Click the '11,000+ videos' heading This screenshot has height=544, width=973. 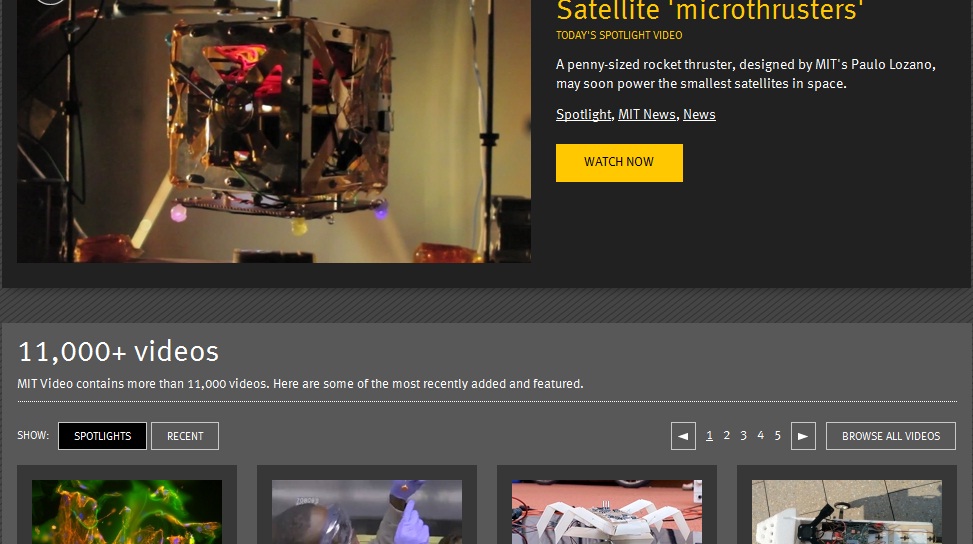pyautogui.click(x=119, y=351)
